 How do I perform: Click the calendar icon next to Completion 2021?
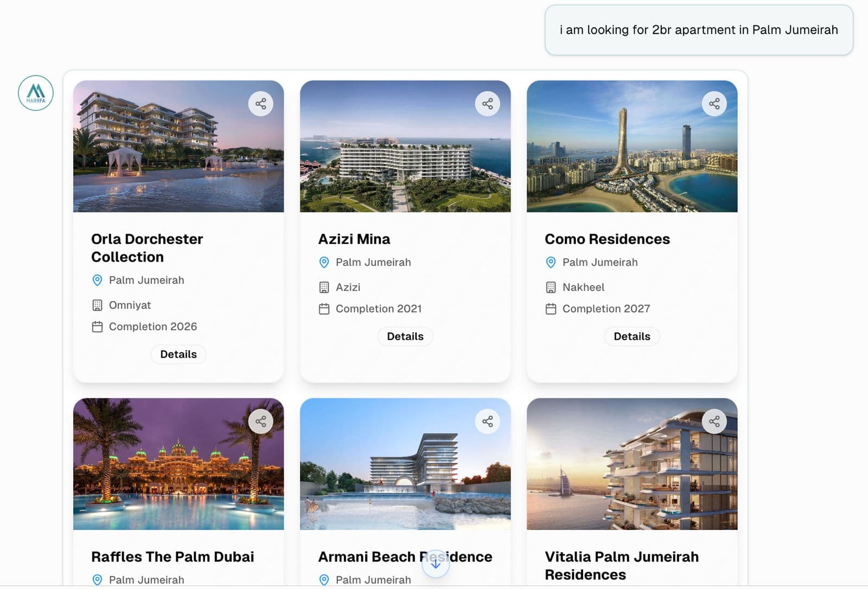324,308
